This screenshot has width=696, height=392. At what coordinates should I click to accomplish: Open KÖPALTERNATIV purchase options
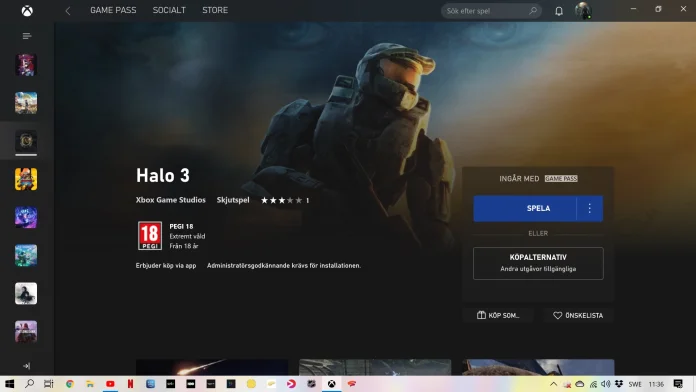[538, 263]
